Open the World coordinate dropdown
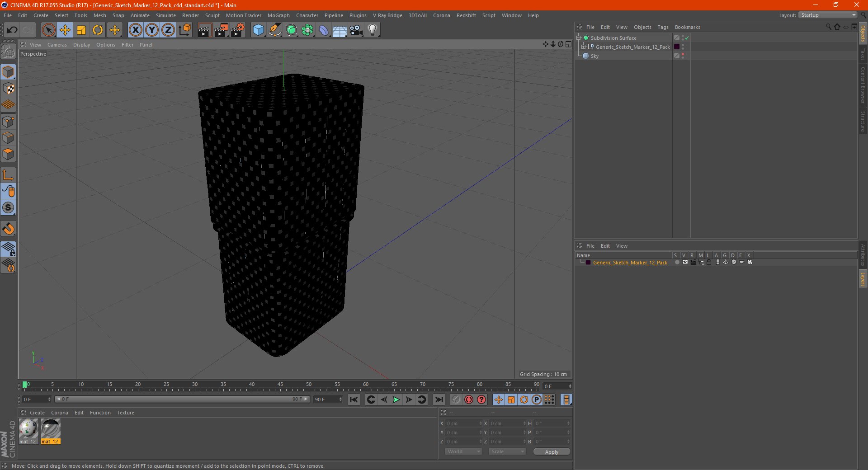 pyautogui.click(x=463, y=451)
